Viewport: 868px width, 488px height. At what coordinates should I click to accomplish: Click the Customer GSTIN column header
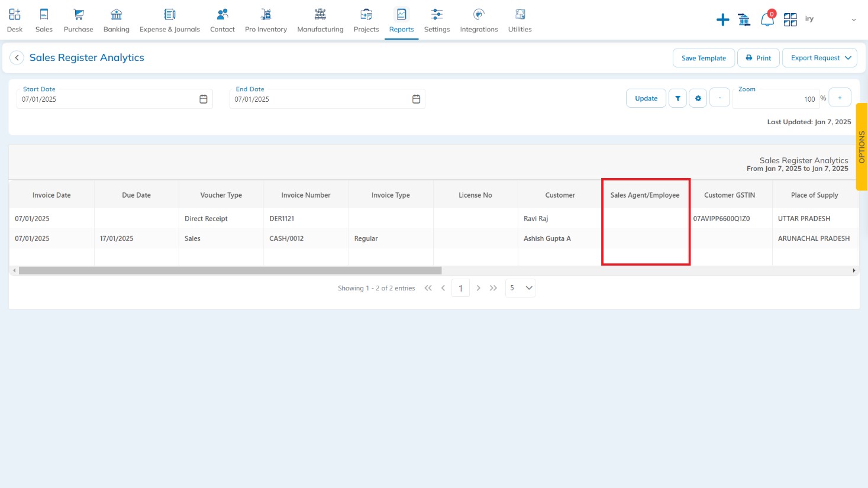click(730, 195)
